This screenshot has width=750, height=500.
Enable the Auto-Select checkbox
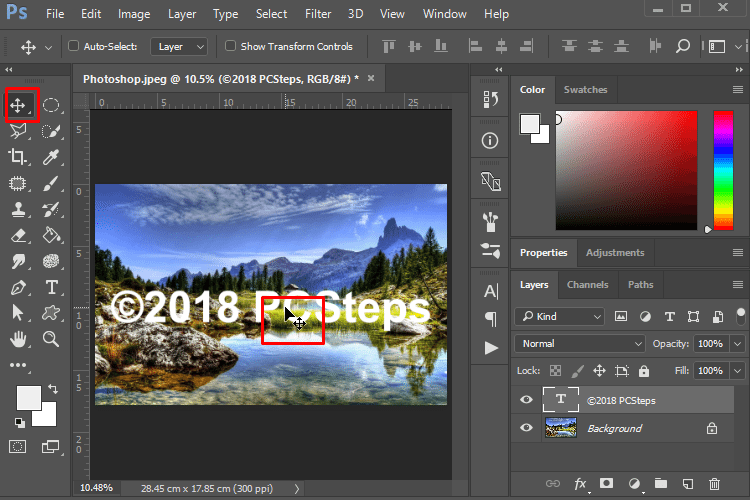74,46
